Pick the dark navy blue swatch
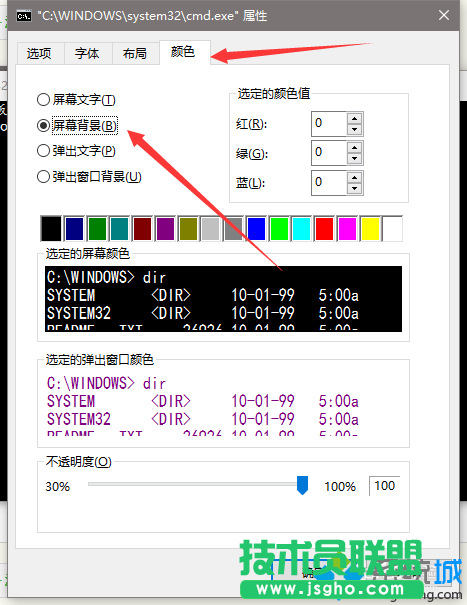Screen dimensions: 467x605 point(74,229)
